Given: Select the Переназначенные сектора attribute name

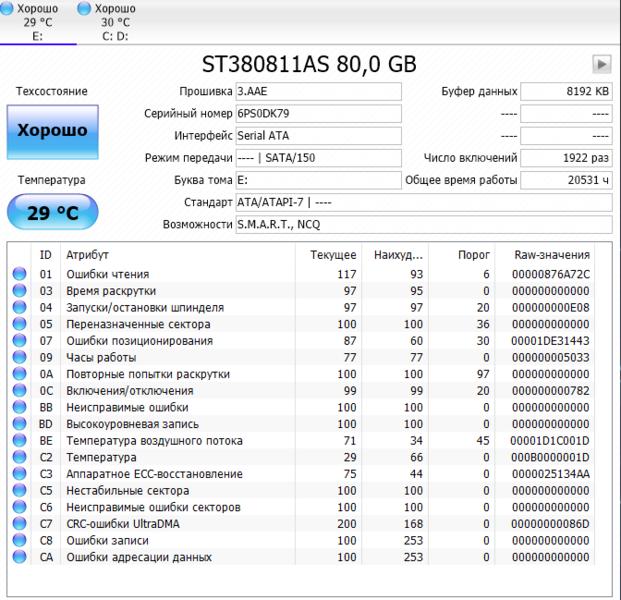Looking at the screenshot, I should 138,324.
